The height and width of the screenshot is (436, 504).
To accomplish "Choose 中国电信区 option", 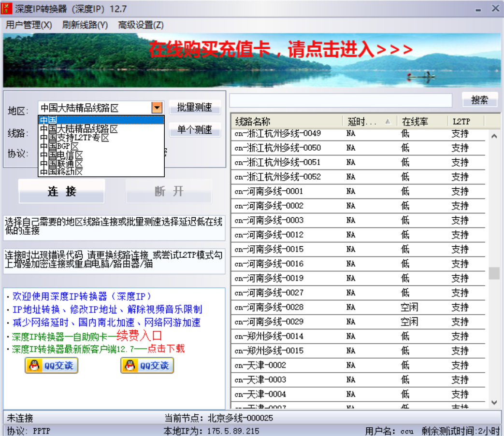I will click(101, 155).
